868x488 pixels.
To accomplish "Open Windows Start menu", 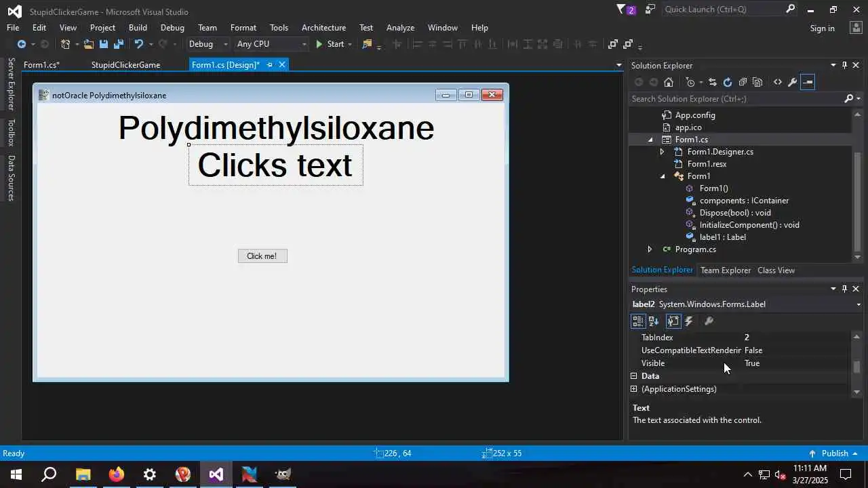I will point(16,474).
